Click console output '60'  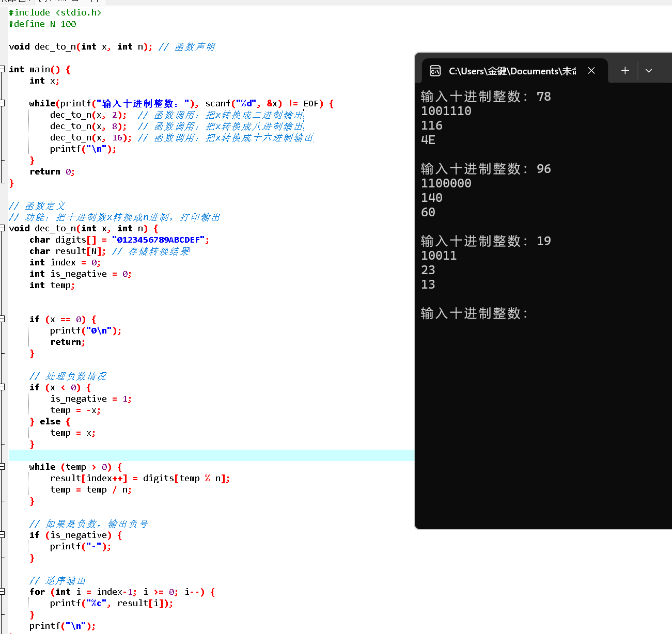coord(428,212)
